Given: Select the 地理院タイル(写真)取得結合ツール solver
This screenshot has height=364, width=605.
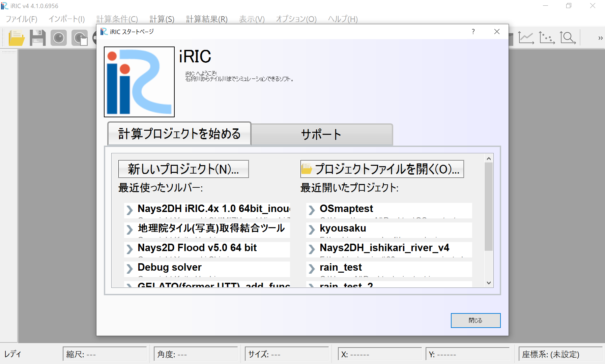Looking at the screenshot, I should click(207, 230).
